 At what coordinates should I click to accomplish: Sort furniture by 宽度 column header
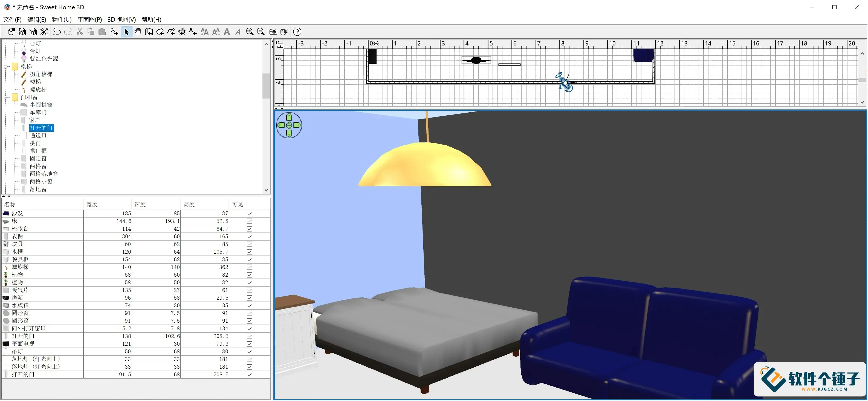(108, 204)
